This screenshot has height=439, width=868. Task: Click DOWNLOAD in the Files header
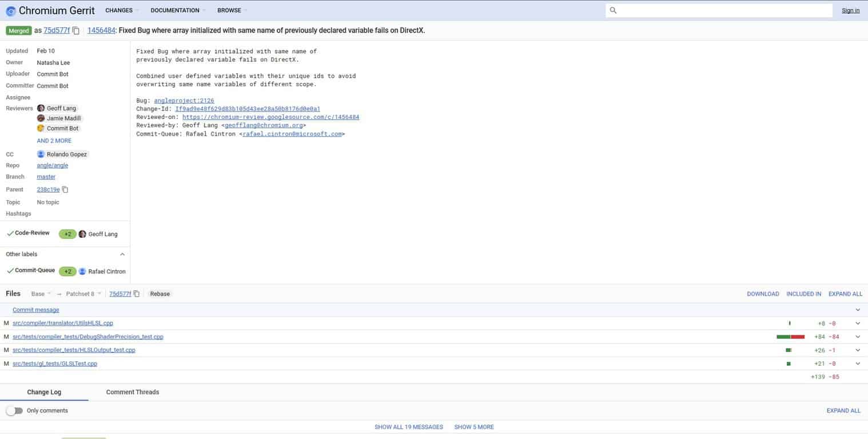click(763, 294)
